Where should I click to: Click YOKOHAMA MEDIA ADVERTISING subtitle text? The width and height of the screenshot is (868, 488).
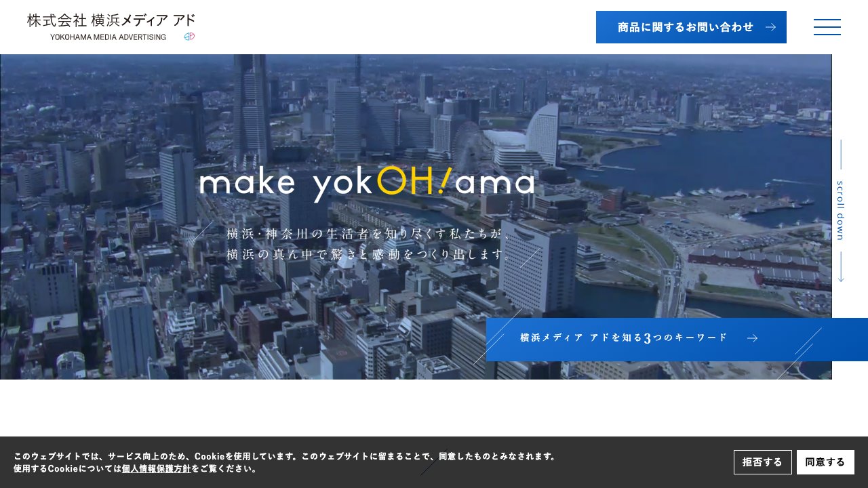(108, 37)
